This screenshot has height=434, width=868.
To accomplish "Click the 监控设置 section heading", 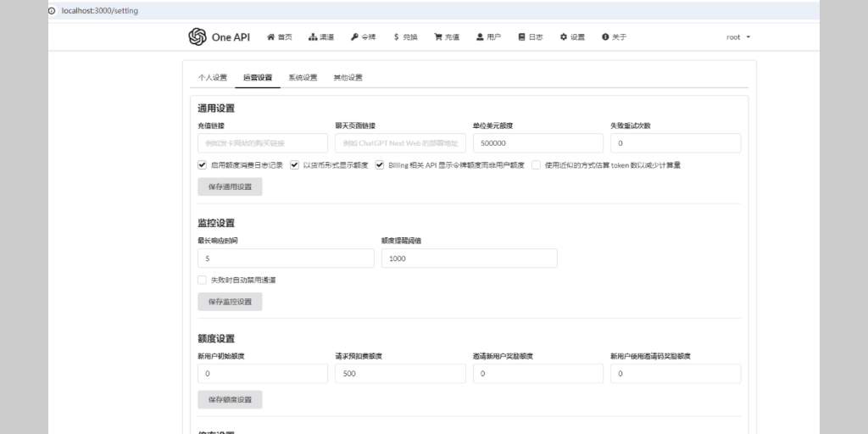I will point(216,223).
